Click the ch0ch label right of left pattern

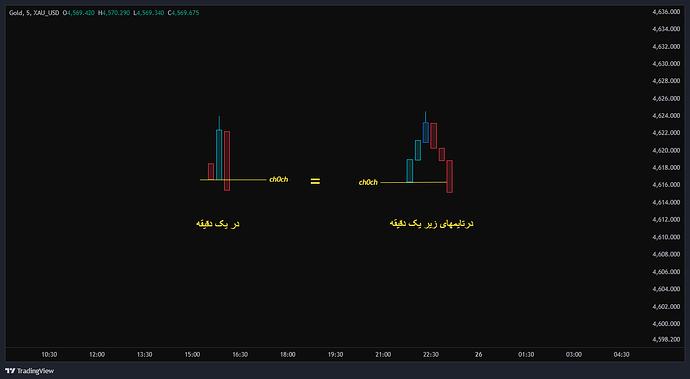pyautogui.click(x=279, y=179)
